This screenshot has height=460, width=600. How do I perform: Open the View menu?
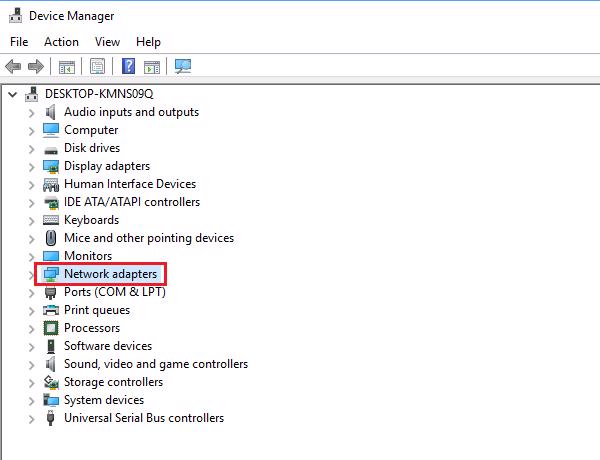(107, 42)
